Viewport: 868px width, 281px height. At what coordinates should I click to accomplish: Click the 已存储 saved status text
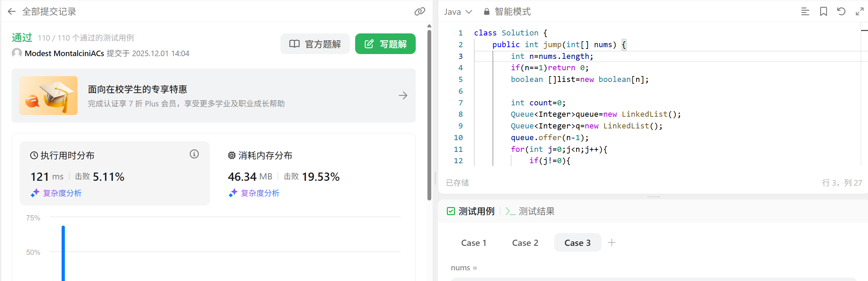click(457, 183)
